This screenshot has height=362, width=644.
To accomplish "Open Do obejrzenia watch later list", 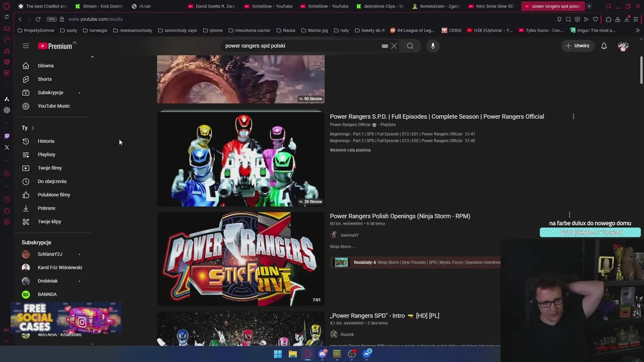I will coord(53,182).
